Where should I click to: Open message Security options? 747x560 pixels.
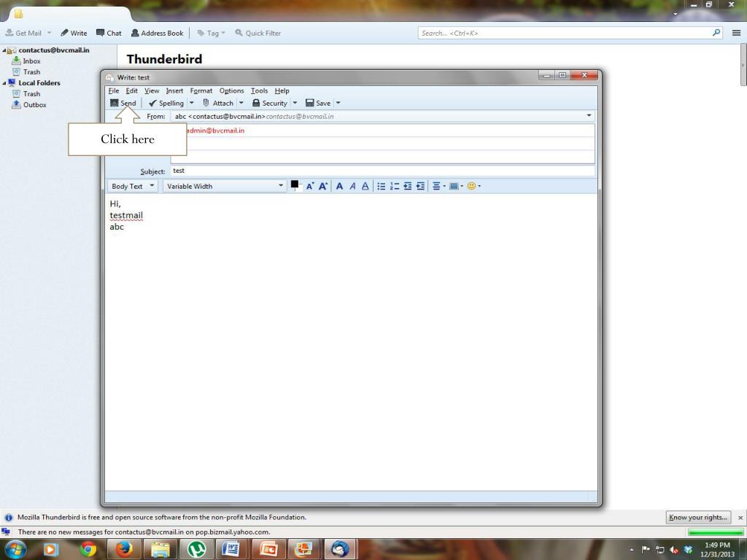point(270,103)
